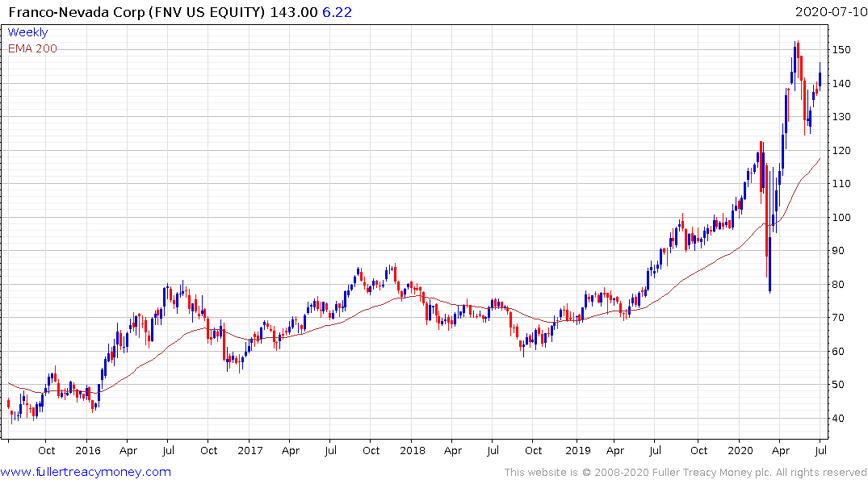Click the 2018 year label on time axis

(413, 451)
